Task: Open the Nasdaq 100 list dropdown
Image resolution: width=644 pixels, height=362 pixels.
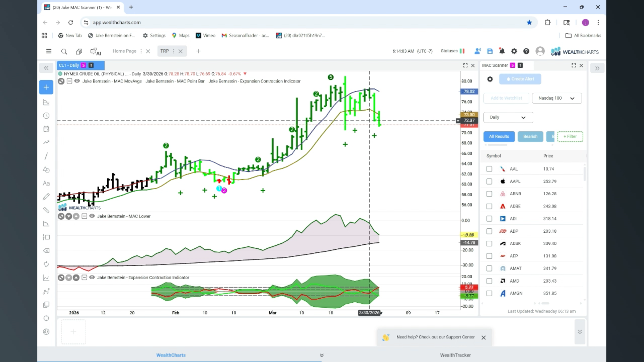Action: [557, 98]
